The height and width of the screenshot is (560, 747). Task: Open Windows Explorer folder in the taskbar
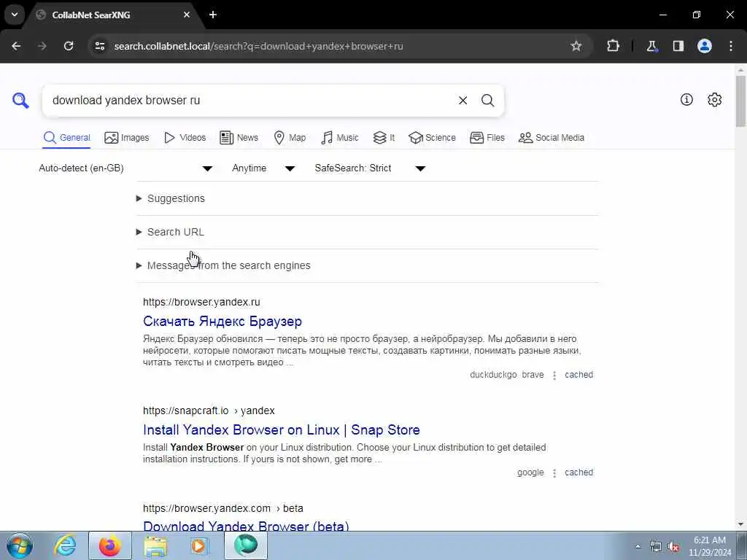point(155,545)
